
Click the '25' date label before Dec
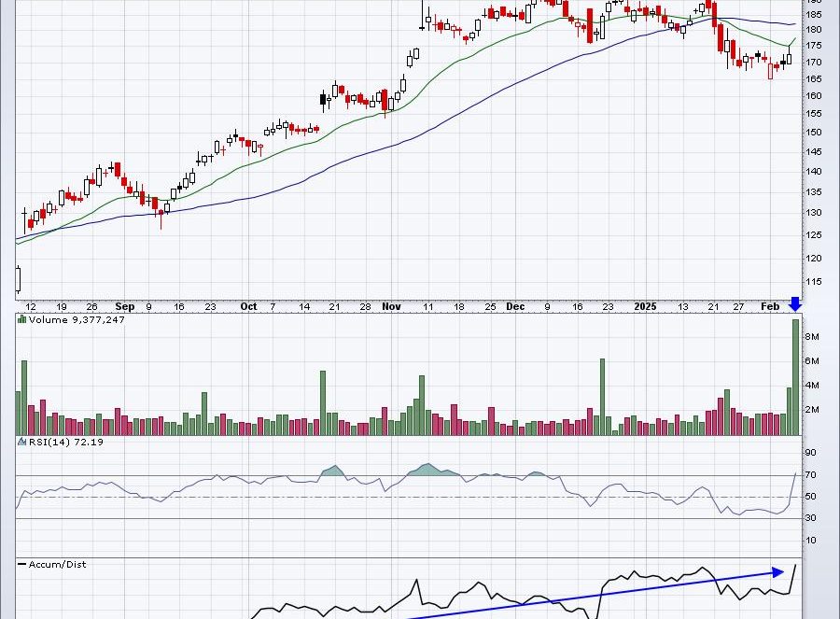point(490,307)
